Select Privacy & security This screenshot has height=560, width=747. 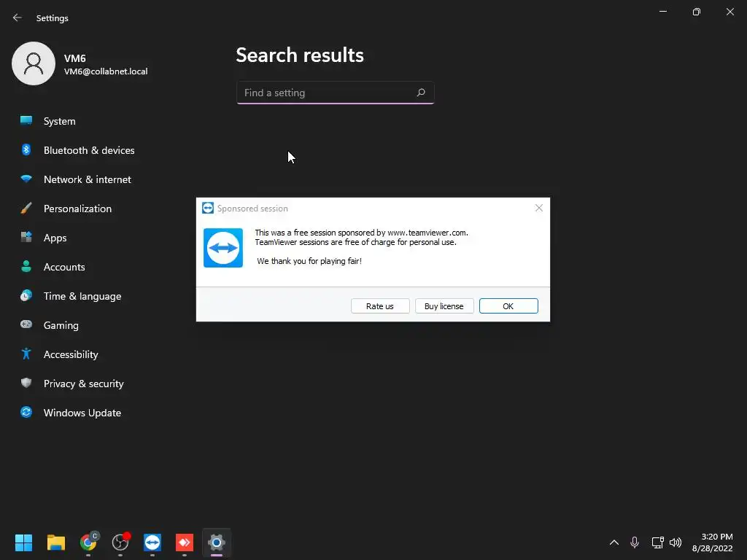click(83, 384)
